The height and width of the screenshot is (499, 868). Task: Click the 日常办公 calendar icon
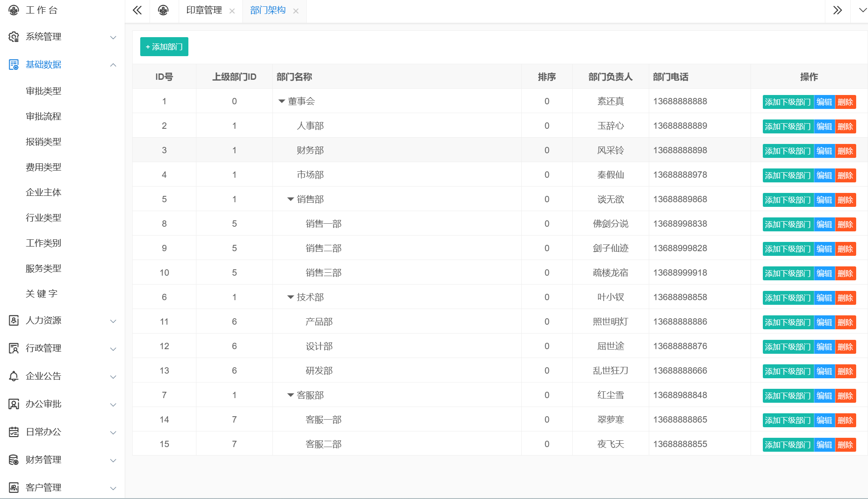click(x=14, y=432)
